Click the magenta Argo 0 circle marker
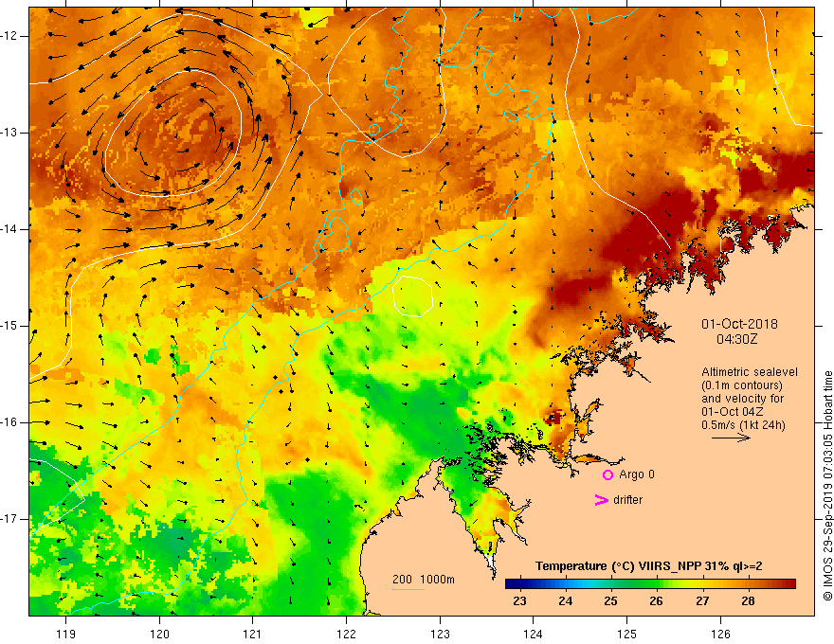Screen dimensions: 834x644 click(x=607, y=474)
